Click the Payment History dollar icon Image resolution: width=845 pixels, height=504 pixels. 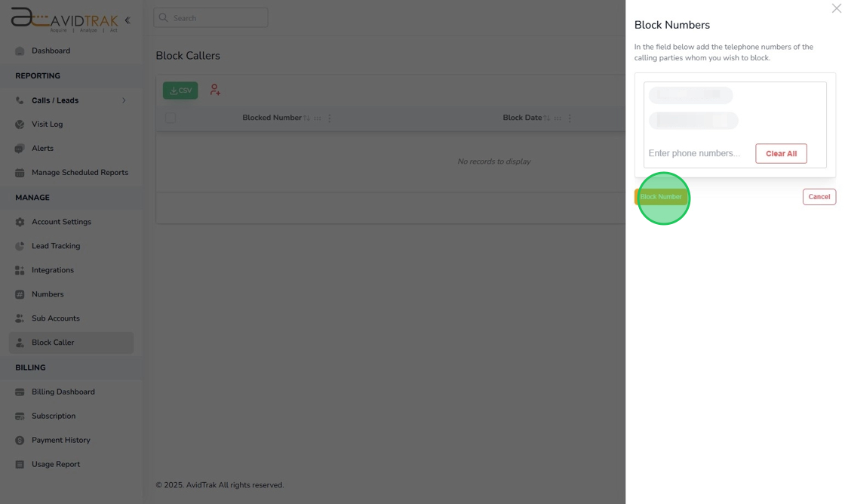[20, 440]
